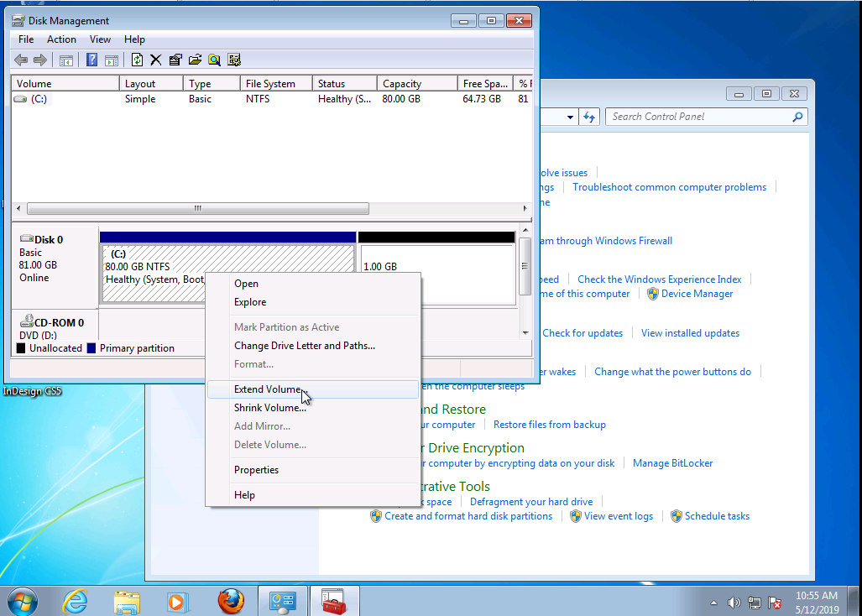Click the magnifier toolbar icon
Screen dimensions: 862x616
[214, 60]
